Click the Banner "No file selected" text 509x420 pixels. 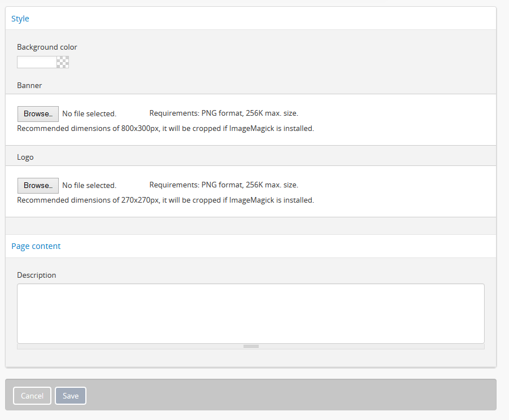(89, 113)
